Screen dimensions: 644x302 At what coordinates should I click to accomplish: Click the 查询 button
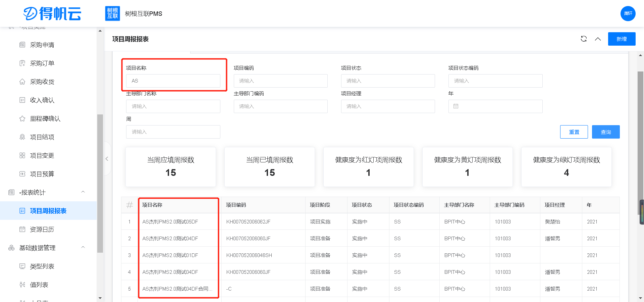click(x=606, y=132)
